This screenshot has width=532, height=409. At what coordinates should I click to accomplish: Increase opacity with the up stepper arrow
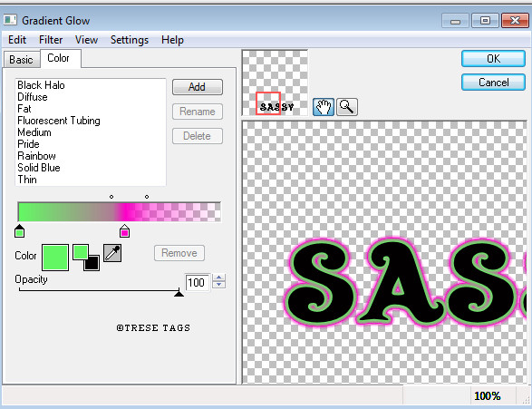(218, 278)
